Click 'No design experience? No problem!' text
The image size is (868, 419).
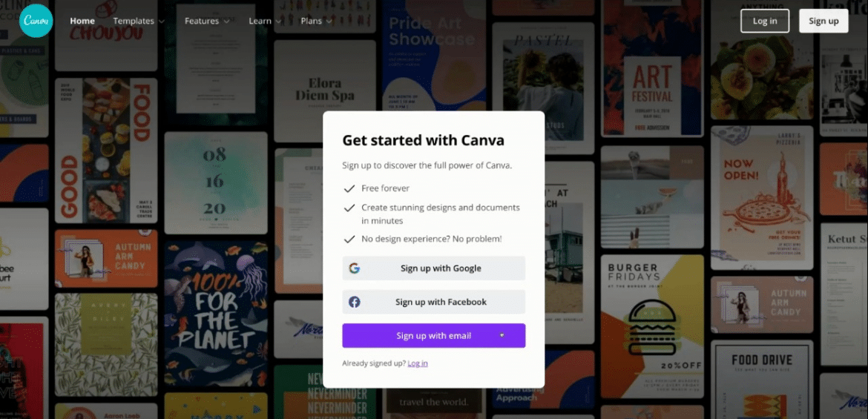(x=432, y=239)
